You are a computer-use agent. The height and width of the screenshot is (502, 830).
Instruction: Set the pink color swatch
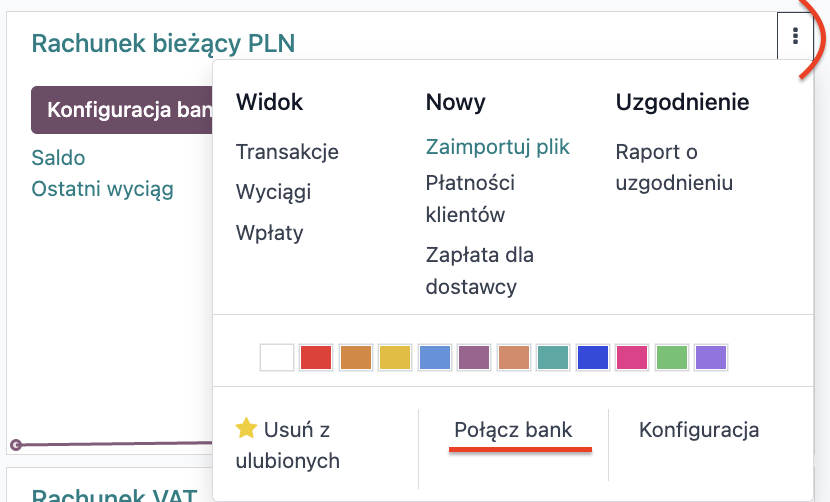click(x=632, y=357)
